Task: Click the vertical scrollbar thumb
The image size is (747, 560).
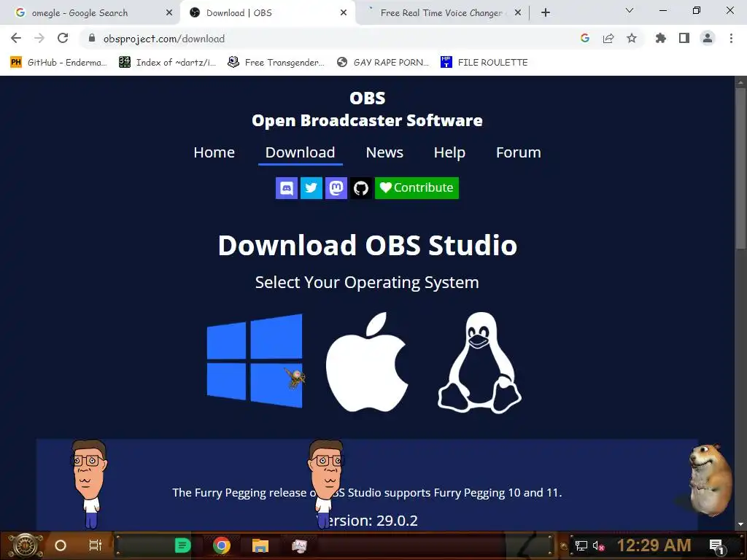Action: click(x=741, y=168)
